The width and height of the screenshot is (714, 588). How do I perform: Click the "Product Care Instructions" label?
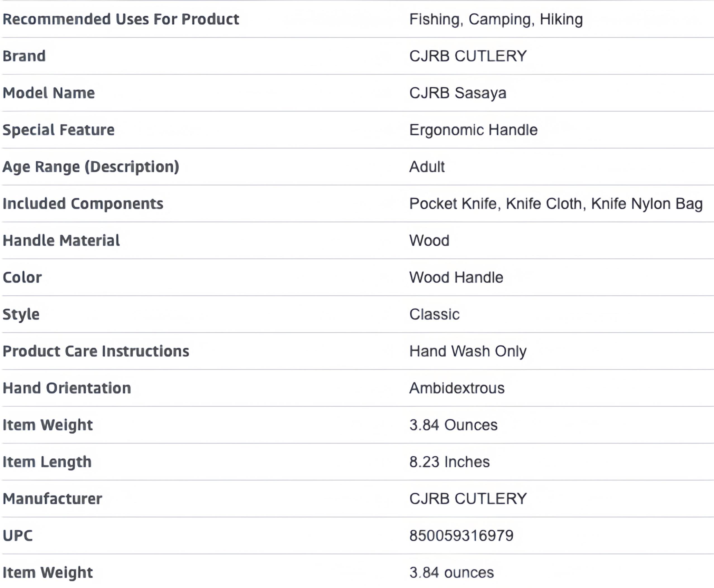point(96,351)
